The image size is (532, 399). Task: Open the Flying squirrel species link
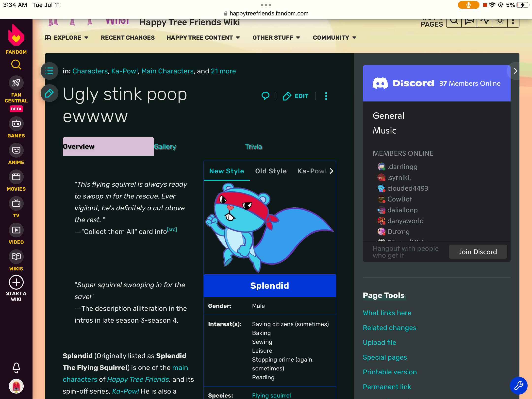[x=271, y=395]
